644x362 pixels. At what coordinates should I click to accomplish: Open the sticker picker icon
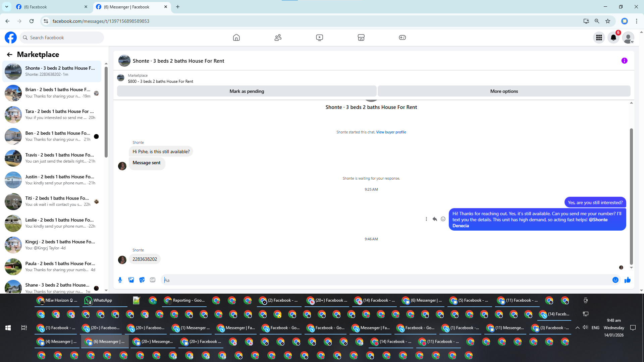142,280
